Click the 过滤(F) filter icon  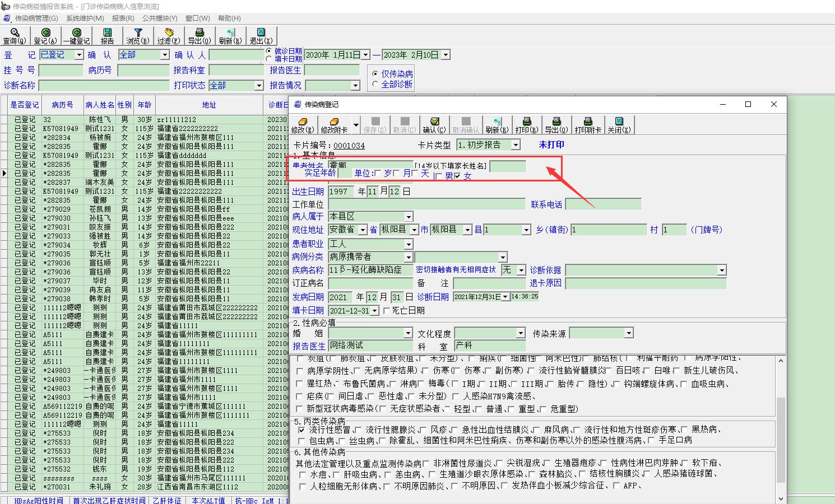tap(169, 33)
